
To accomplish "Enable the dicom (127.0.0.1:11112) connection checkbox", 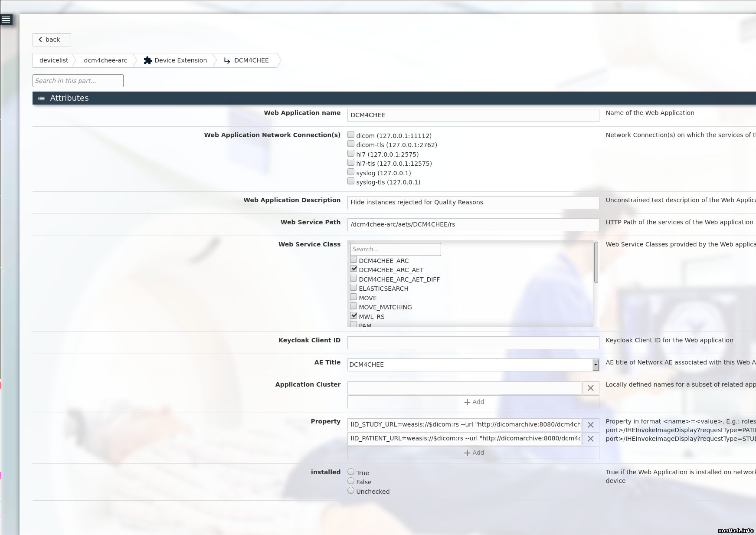I will (351, 135).
